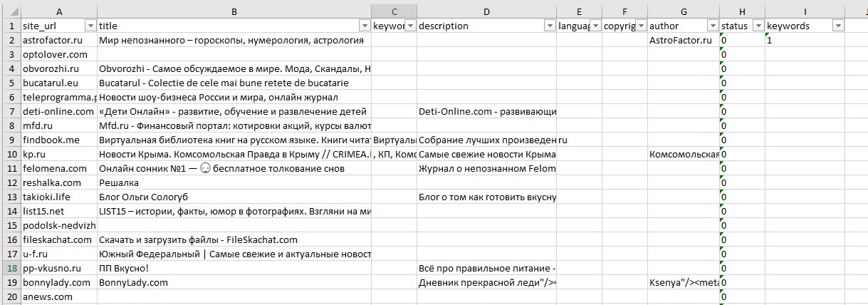Click description cell 'Дневник прекрасной леди'
Image resolution: width=868 pixels, height=305 pixels.
pyautogui.click(x=486, y=282)
